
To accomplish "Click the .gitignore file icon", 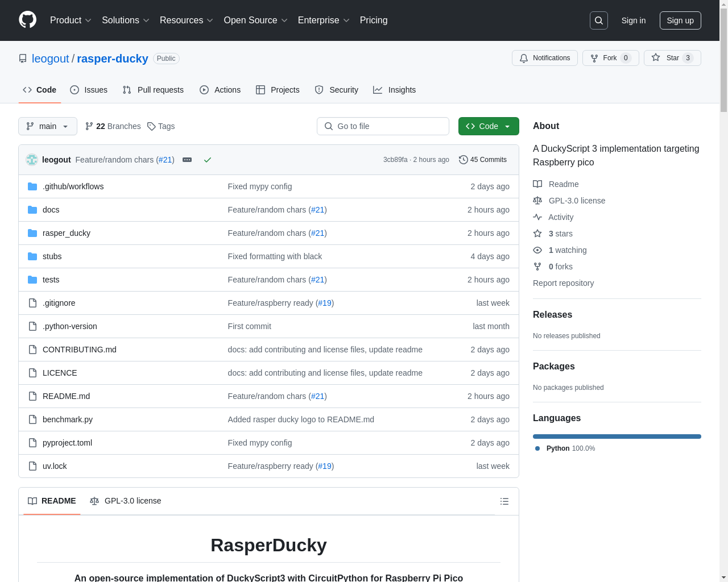I will tap(32, 303).
